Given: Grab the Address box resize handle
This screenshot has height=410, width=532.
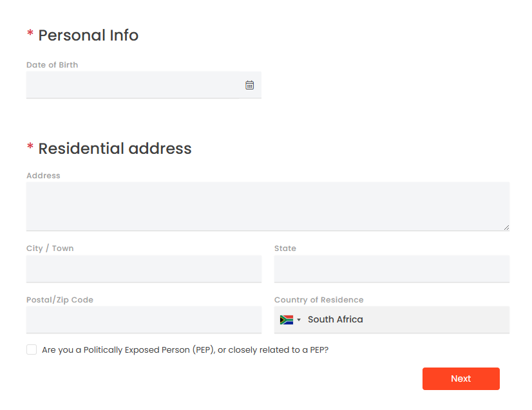Looking at the screenshot, I should click(x=506, y=228).
